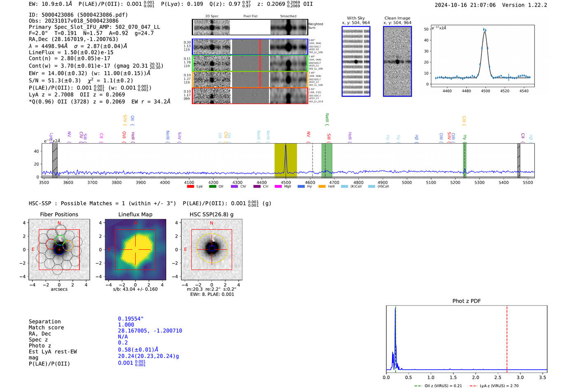Screen dimensions: 576x392
Task: Click the 'OII z (VIRUS) = 0.21' legend entry
Action: (x=438, y=386)
